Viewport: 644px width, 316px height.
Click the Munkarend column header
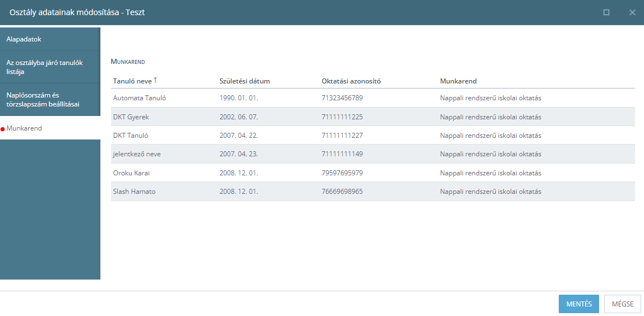tap(458, 81)
